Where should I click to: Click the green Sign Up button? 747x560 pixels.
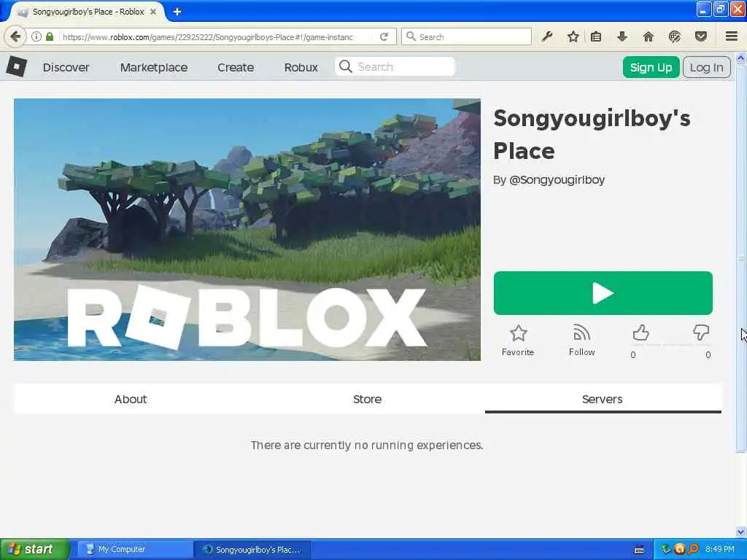coord(651,67)
